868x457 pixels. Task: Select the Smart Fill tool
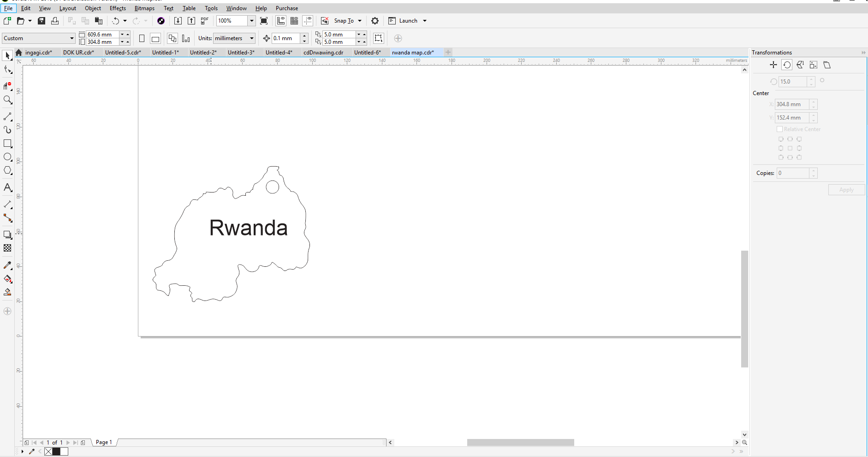[x=7, y=292]
